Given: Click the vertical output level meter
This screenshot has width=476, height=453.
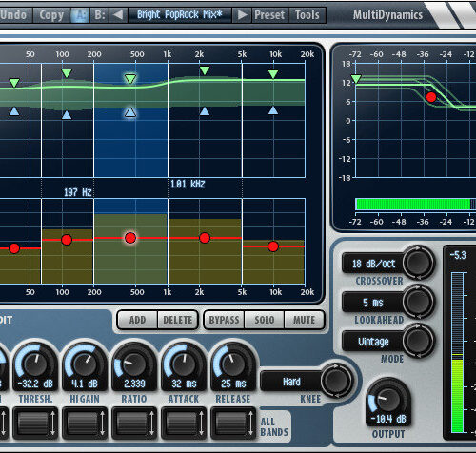Looking at the screenshot, I should click(457, 352).
